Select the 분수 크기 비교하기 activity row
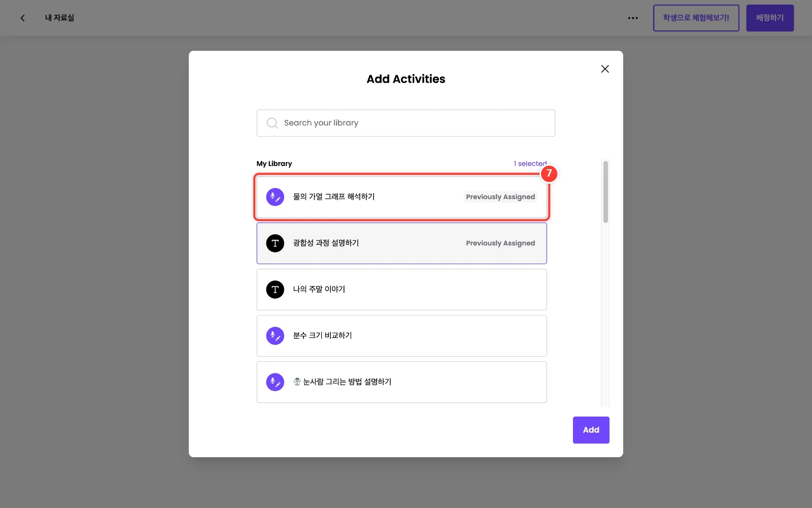Screen dimensions: 812x508 point(401,336)
